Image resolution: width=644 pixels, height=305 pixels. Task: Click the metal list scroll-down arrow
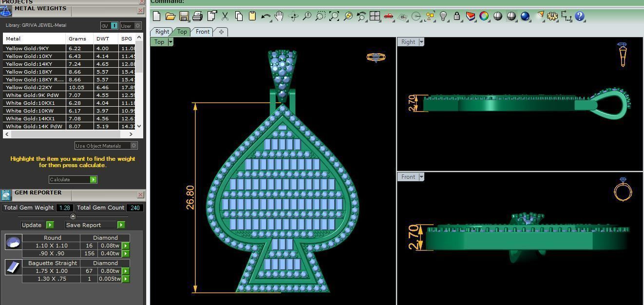(139, 126)
